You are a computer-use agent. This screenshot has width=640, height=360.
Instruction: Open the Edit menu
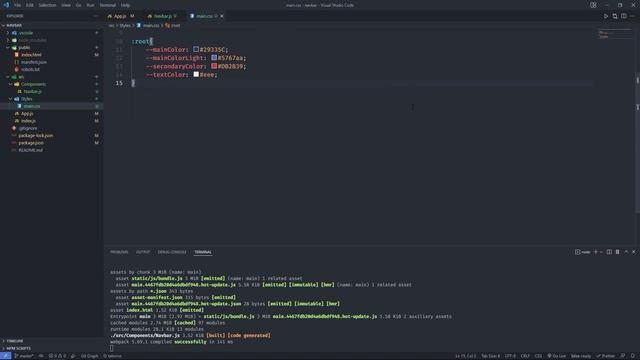click(x=30, y=5)
